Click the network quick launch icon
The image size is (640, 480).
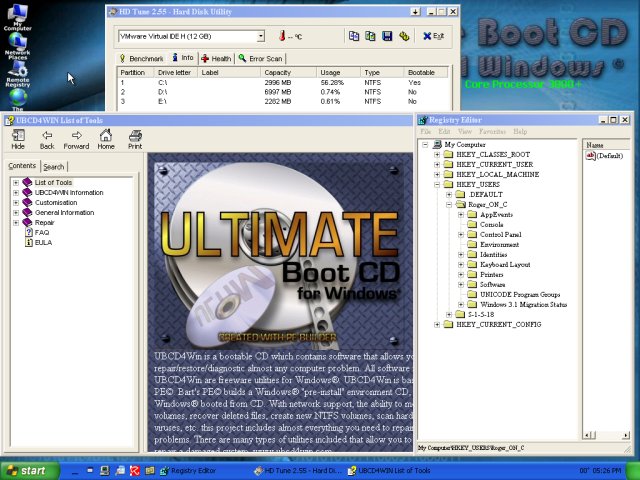[x=120, y=471]
